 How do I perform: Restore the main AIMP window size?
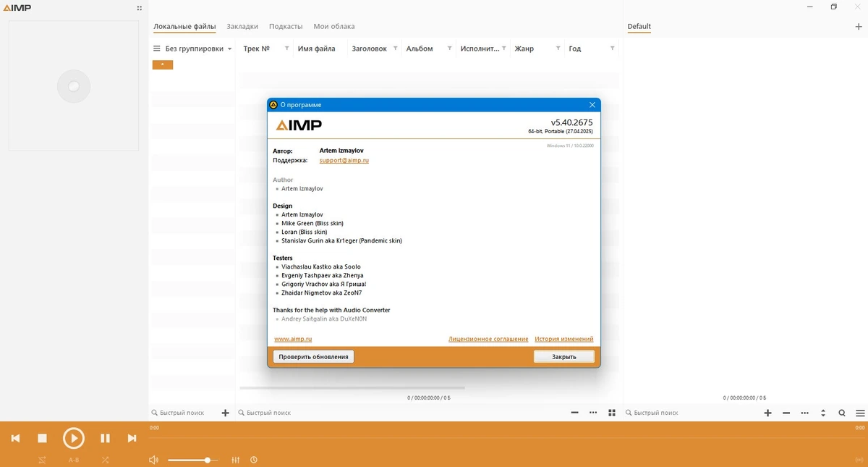[833, 7]
